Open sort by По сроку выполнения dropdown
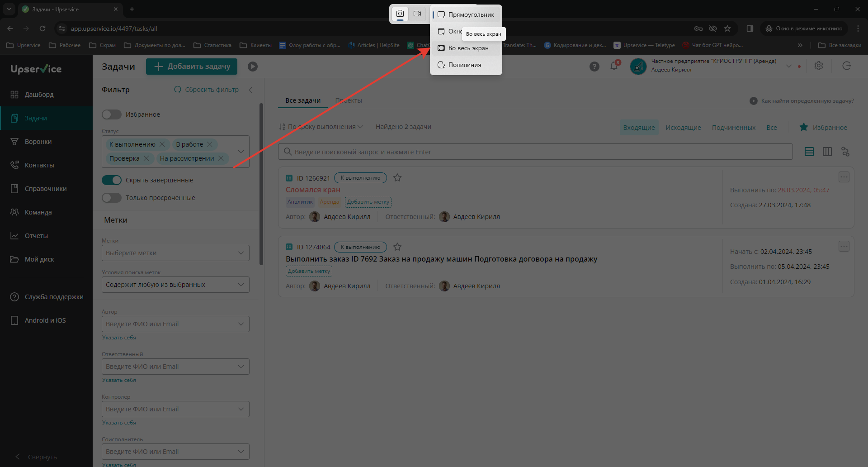This screenshot has height=467, width=868. pos(321,127)
